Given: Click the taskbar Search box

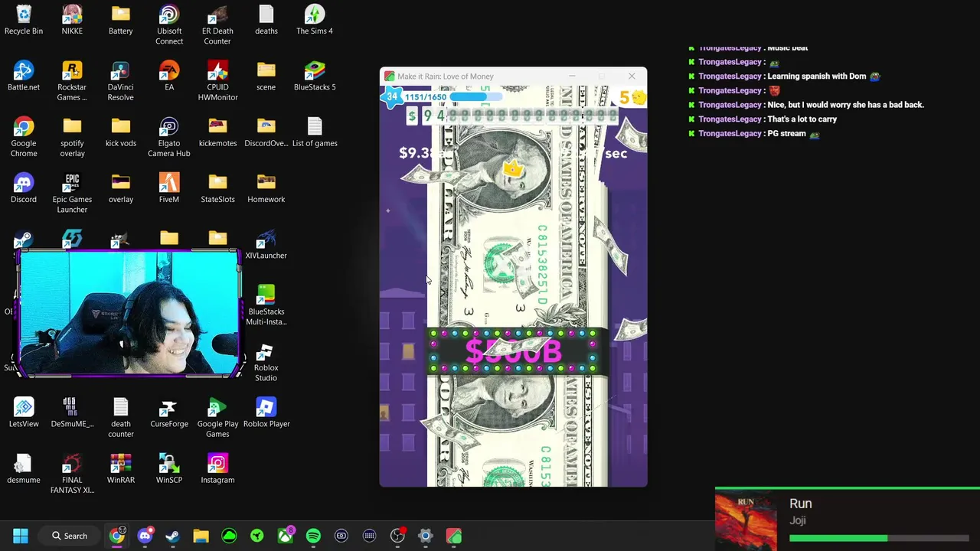Looking at the screenshot, I should point(70,536).
